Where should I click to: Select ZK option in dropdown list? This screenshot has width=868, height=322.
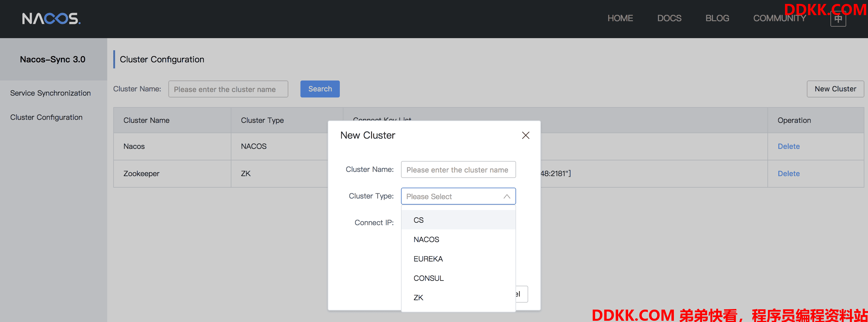click(458, 297)
